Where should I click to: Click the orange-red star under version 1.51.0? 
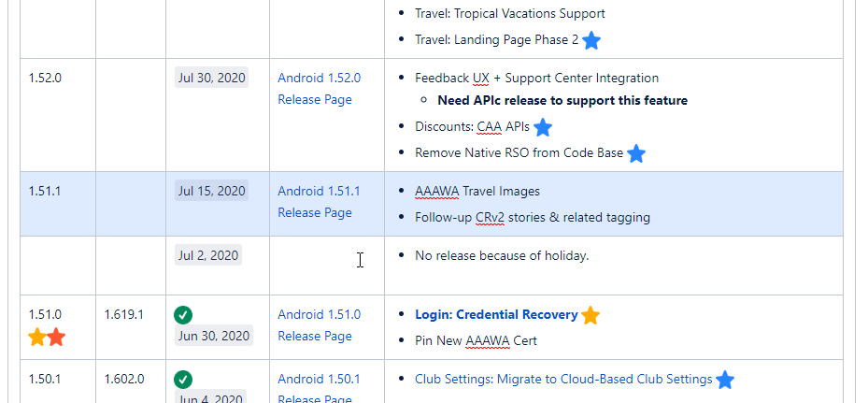(56, 337)
